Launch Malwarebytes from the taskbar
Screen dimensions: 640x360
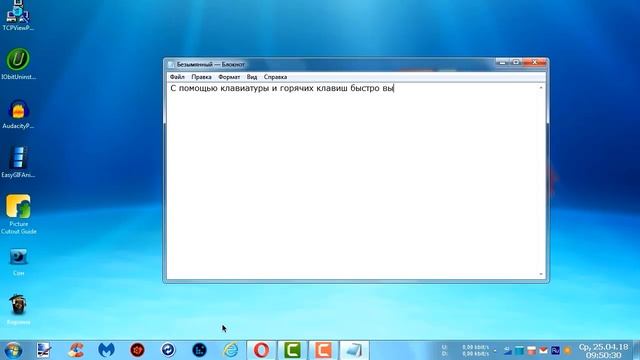106,350
